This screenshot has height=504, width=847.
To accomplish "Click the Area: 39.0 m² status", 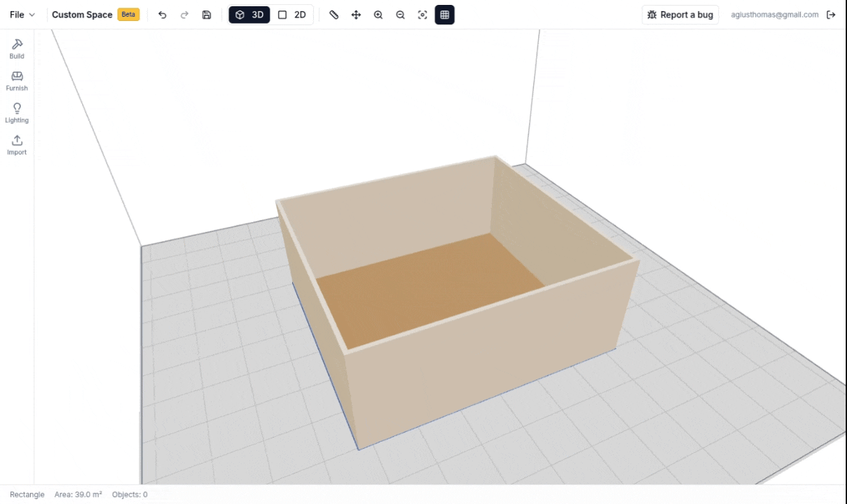I will pos(78,494).
